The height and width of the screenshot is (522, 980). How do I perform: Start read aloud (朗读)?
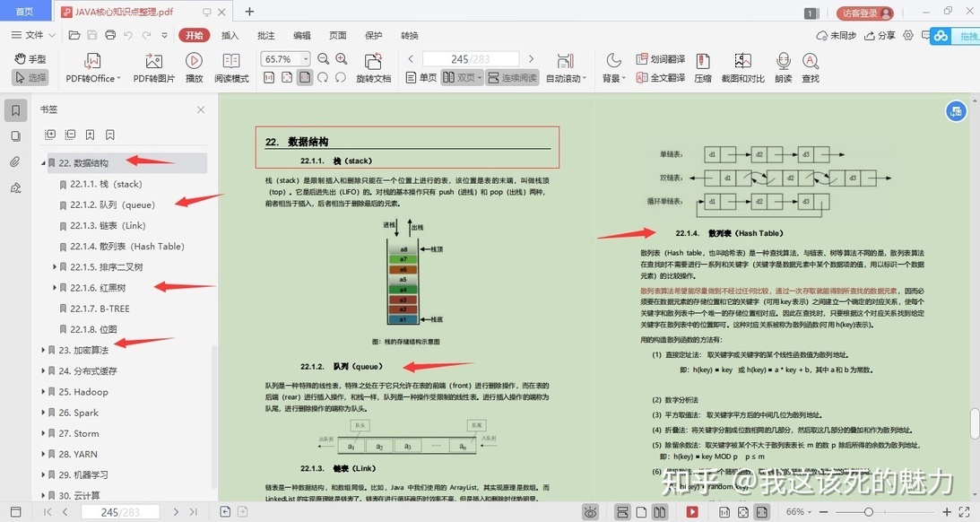click(783, 68)
